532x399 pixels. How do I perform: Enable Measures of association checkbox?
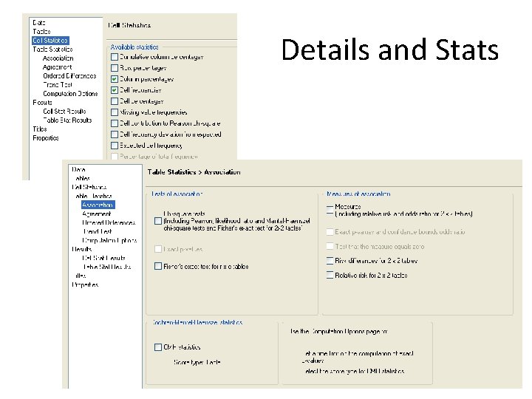330,210
